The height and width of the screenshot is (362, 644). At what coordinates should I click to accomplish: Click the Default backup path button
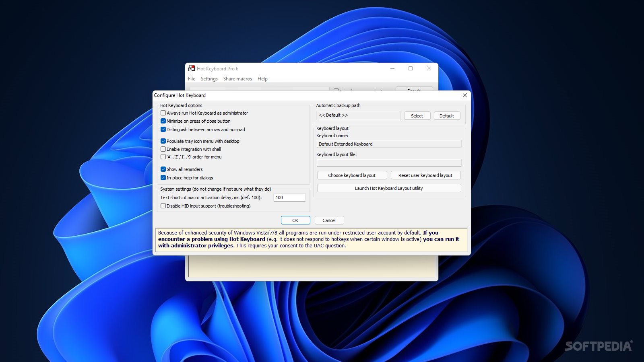coord(447,116)
